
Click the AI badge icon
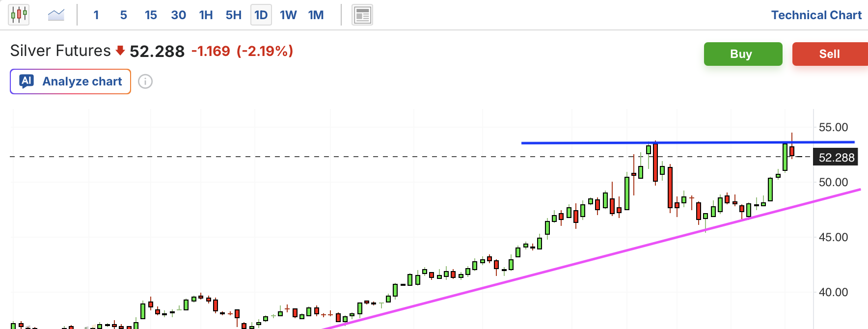click(27, 81)
